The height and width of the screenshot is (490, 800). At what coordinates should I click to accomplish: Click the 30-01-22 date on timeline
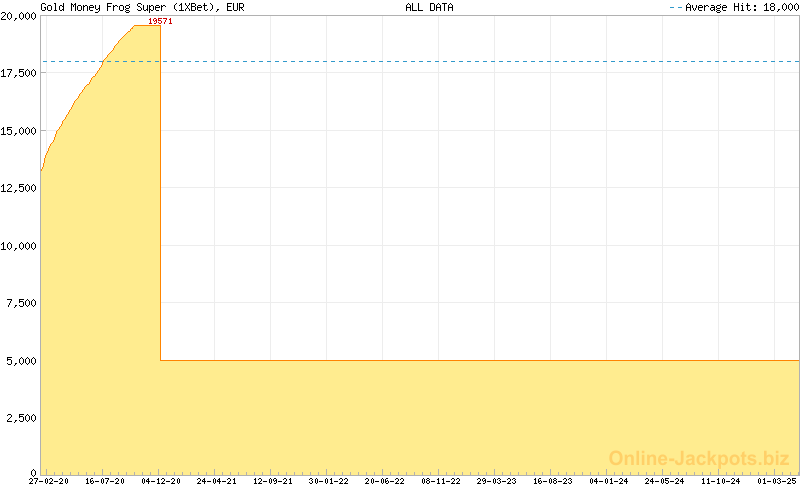(329, 481)
